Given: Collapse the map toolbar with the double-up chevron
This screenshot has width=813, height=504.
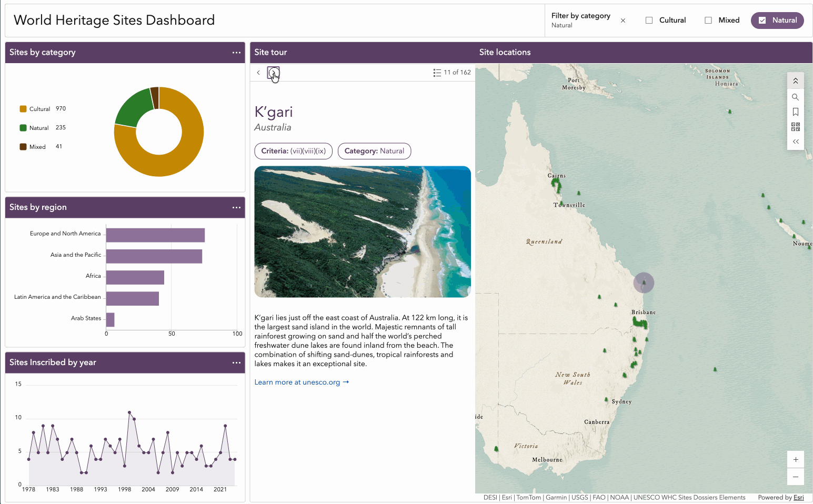Looking at the screenshot, I should pyautogui.click(x=795, y=81).
